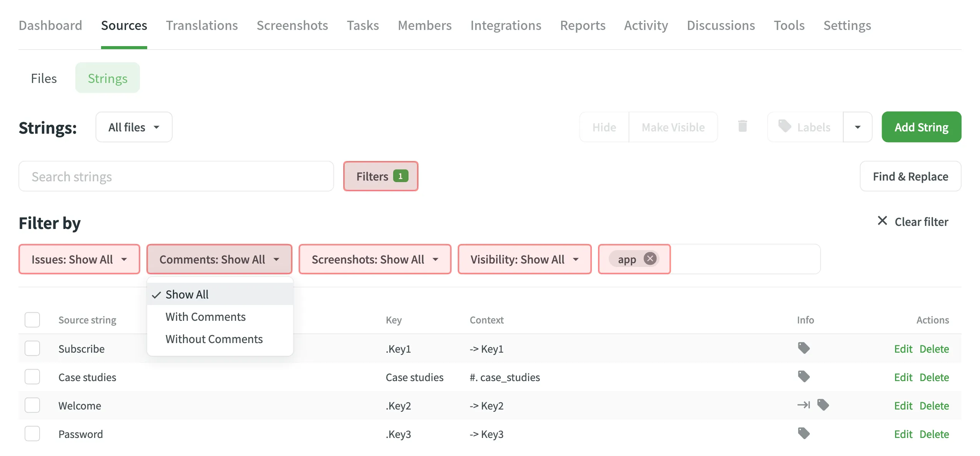Click the Labels tag button in toolbar

[x=805, y=127]
